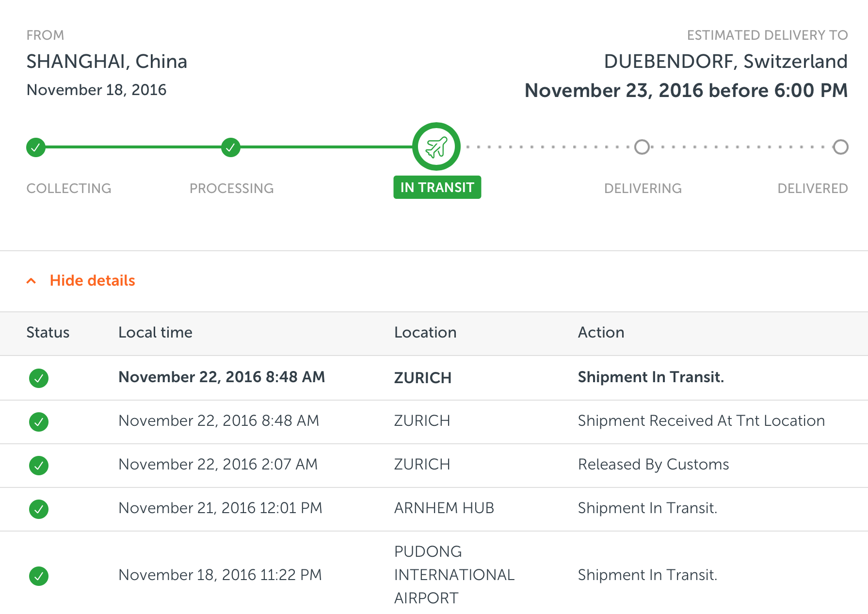
Task: Click the Hide details link
Action: pyautogui.click(x=92, y=280)
